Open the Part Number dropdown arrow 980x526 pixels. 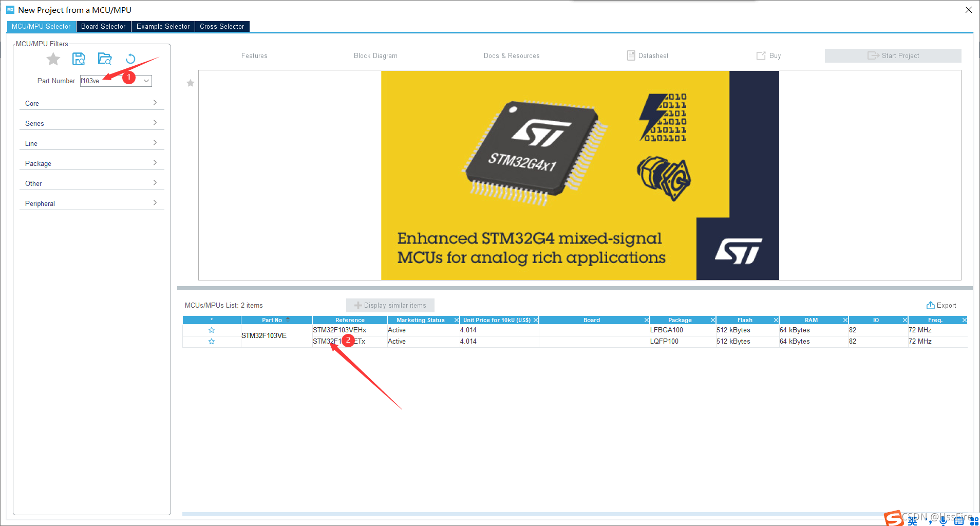pyautogui.click(x=146, y=81)
